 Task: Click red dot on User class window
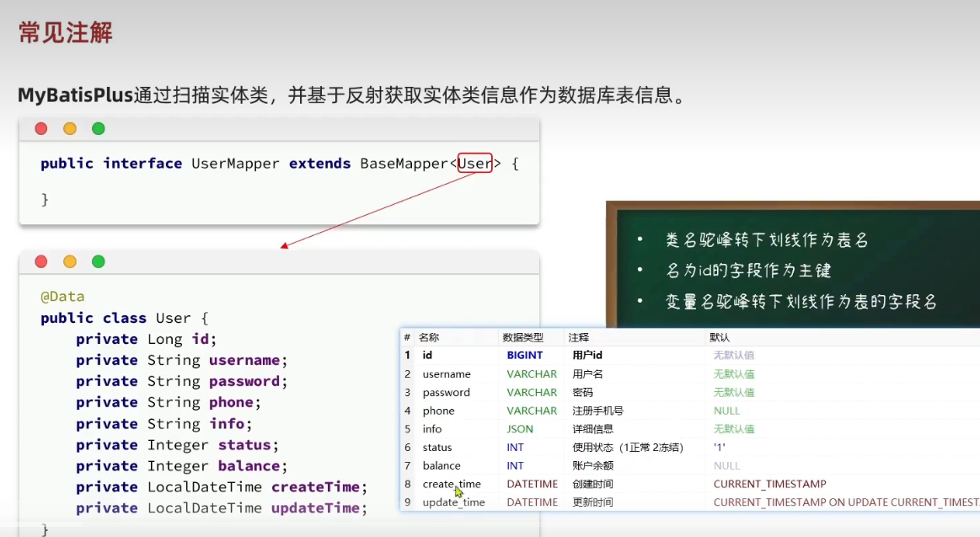click(x=41, y=262)
